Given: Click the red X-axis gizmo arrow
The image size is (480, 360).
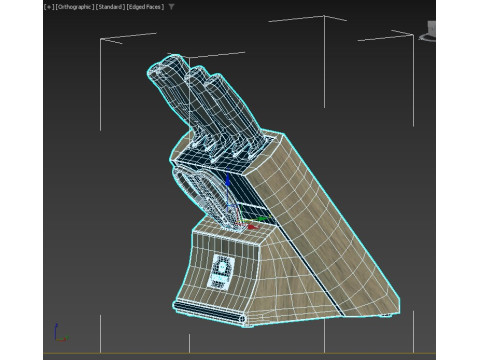Looking at the screenshot, I should point(253,227).
